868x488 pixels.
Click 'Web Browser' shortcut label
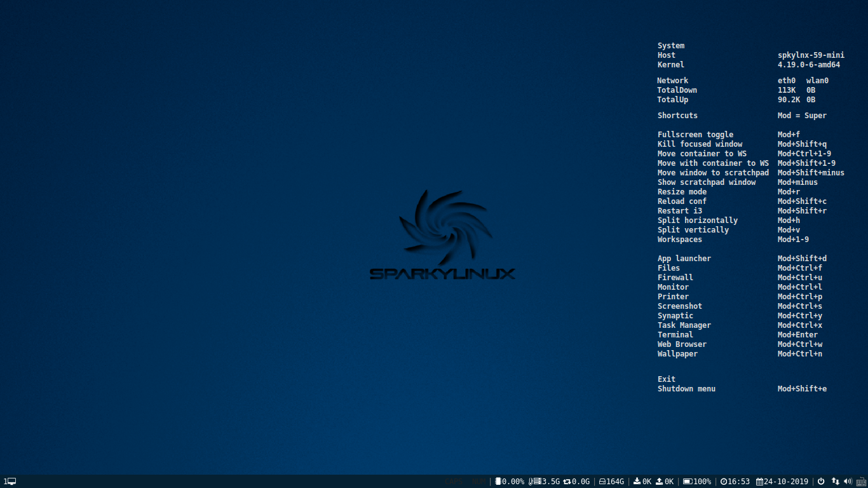pyautogui.click(x=682, y=344)
